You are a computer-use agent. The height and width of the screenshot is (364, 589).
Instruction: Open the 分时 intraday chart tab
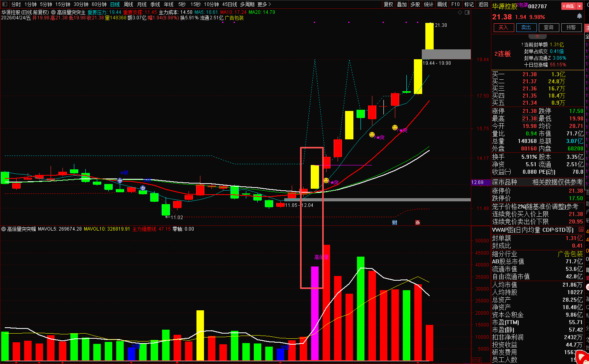coord(16,4)
